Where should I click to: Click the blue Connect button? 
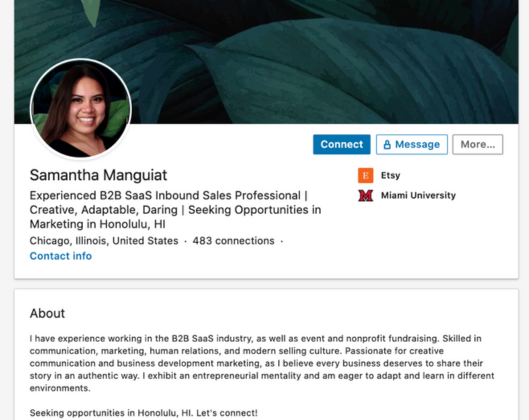pyautogui.click(x=341, y=144)
